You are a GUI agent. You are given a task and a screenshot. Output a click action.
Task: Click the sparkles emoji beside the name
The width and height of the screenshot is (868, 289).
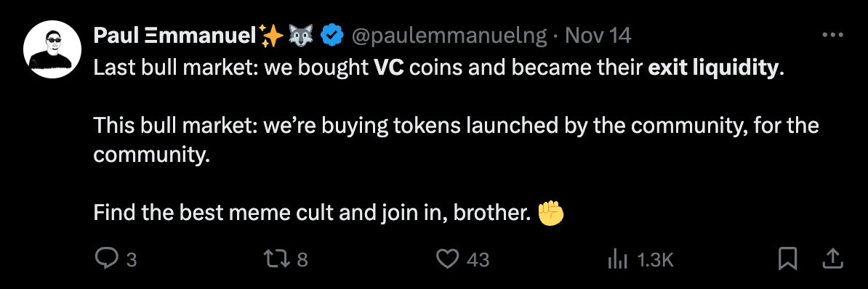pyautogui.click(x=273, y=36)
